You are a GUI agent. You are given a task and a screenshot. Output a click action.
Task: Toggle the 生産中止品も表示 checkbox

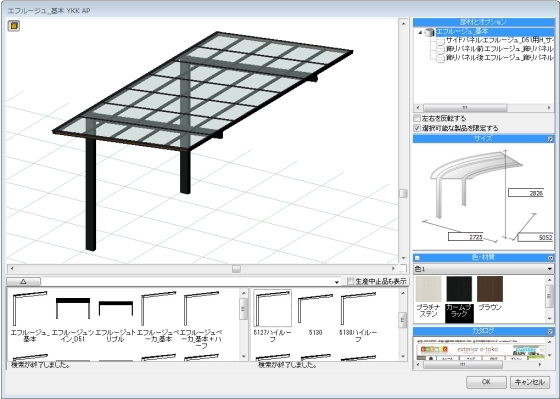click(x=350, y=281)
